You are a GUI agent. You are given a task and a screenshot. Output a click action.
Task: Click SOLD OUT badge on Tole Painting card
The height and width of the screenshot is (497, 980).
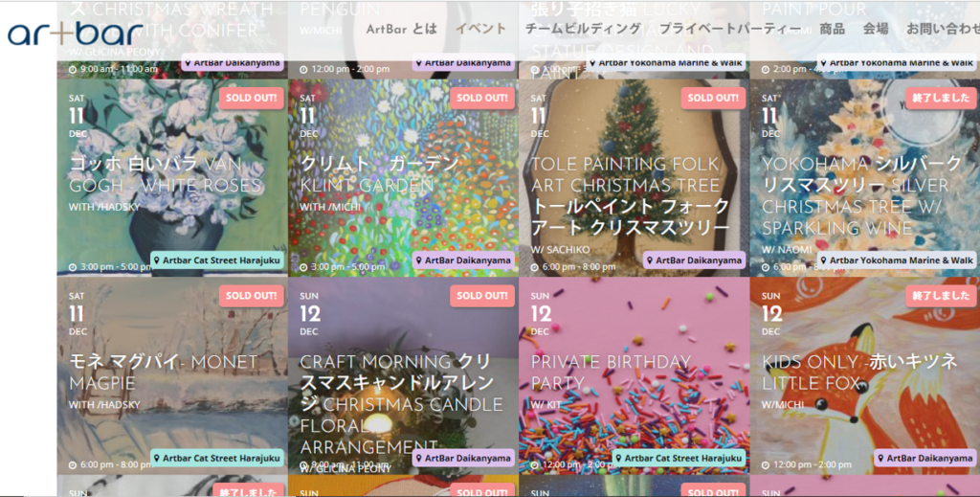coord(713,98)
